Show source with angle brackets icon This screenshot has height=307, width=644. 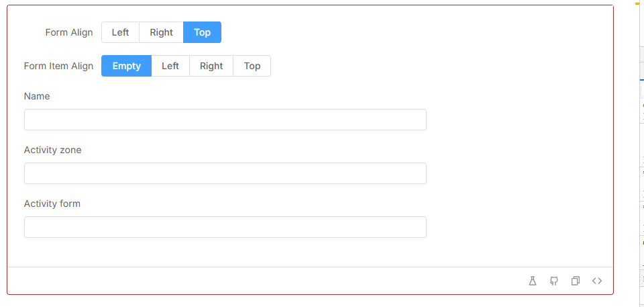597,281
